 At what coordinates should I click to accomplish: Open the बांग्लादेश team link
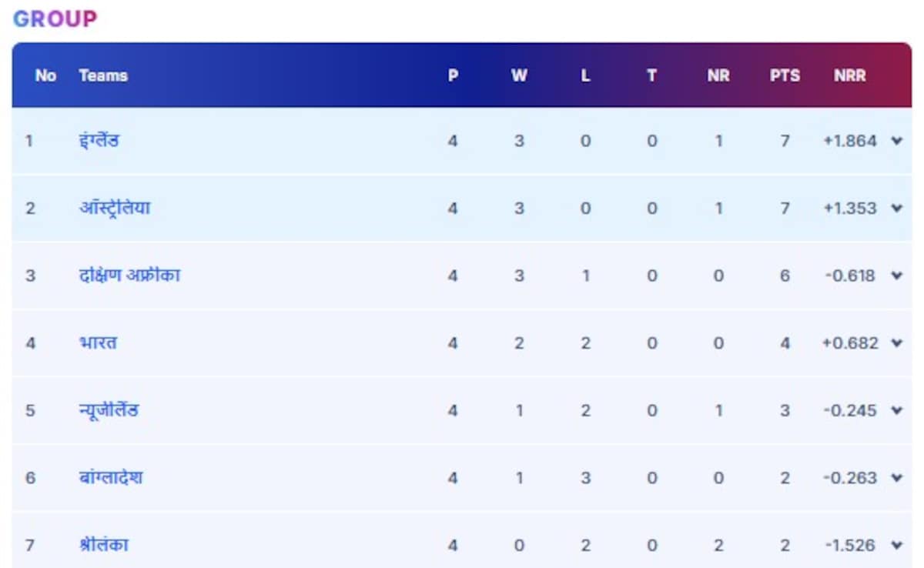tap(110, 477)
